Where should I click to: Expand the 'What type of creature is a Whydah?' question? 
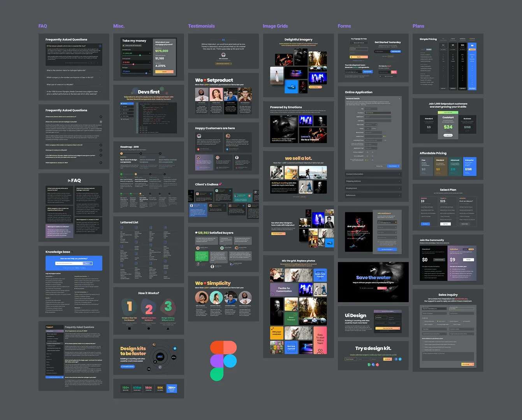pyautogui.click(x=73, y=84)
